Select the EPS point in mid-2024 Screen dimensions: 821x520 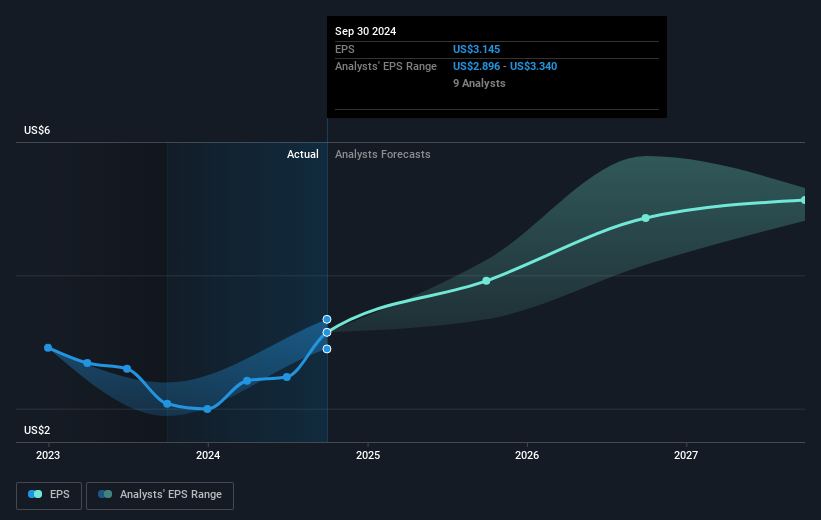(x=287, y=377)
